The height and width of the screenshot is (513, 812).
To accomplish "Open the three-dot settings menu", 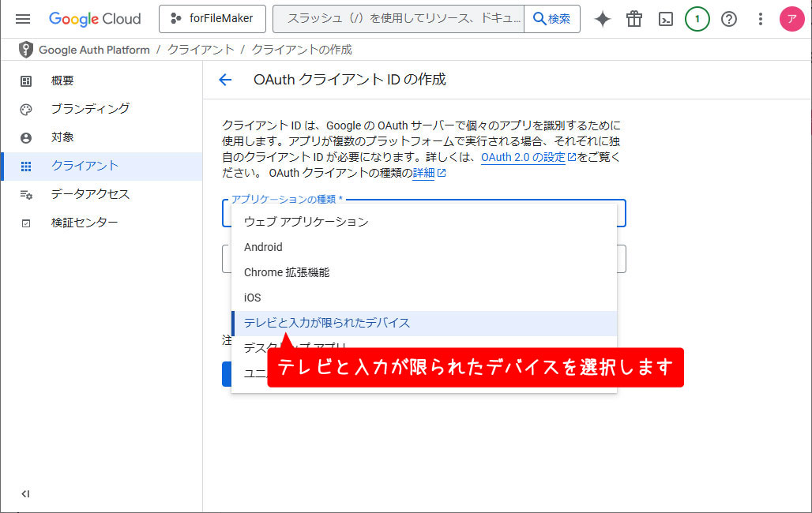I will [x=760, y=19].
